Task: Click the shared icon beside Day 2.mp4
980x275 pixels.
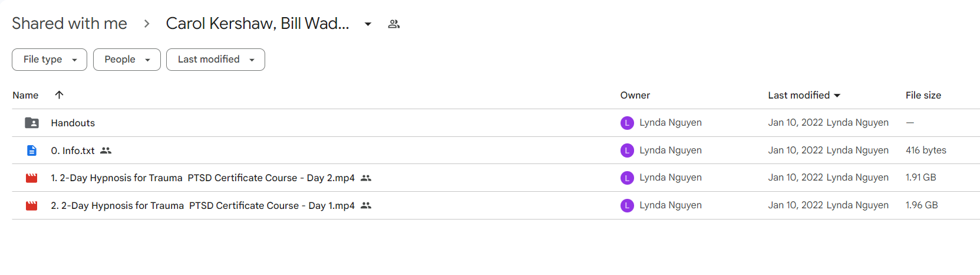Action: (x=366, y=178)
